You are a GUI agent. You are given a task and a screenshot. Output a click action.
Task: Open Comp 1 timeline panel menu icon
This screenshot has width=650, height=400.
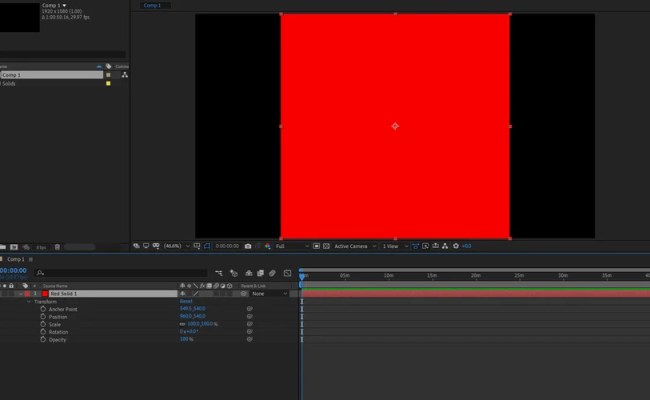point(31,259)
